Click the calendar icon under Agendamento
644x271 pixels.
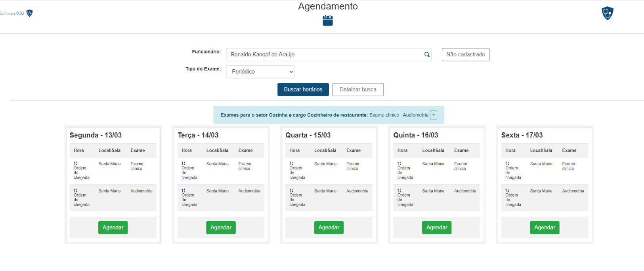click(327, 21)
